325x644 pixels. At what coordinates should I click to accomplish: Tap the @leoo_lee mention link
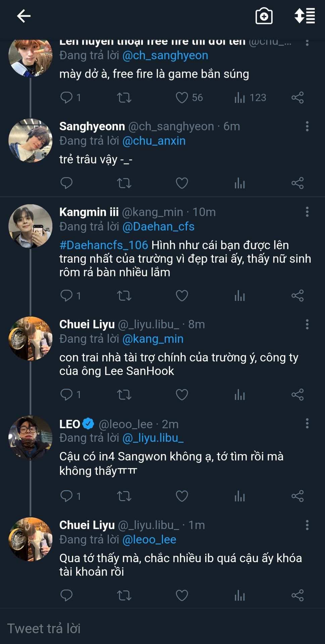click(149, 540)
